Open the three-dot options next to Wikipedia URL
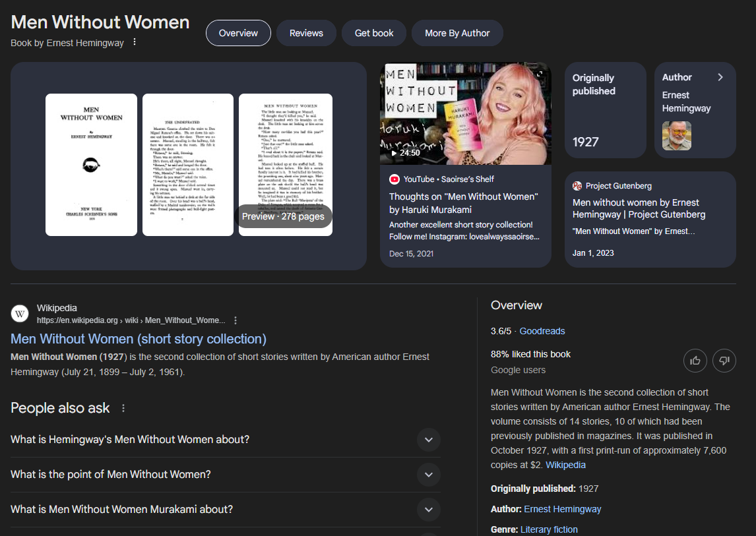This screenshot has width=756, height=536. pyautogui.click(x=236, y=320)
